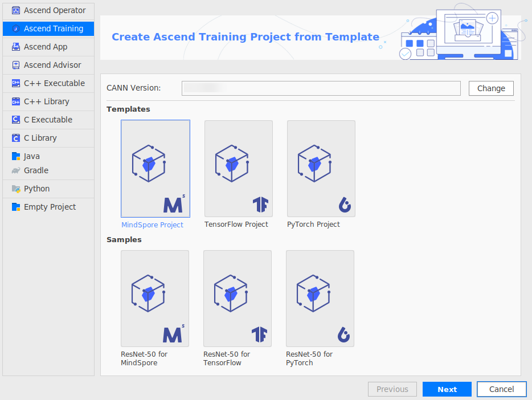This screenshot has height=400, width=532.
Task: Click the Ascend Operator icon in sidebar
Action: point(15,10)
